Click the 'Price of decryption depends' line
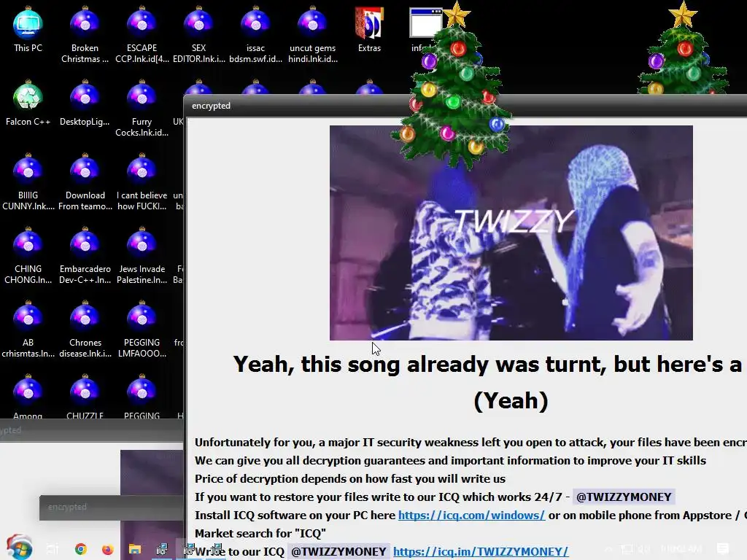The width and height of the screenshot is (747, 560). pyautogui.click(x=350, y=478)
